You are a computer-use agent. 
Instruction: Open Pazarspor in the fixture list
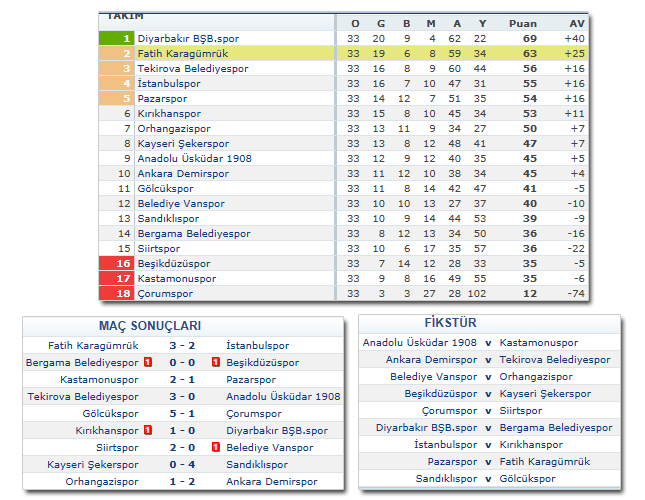click(453, 462)
